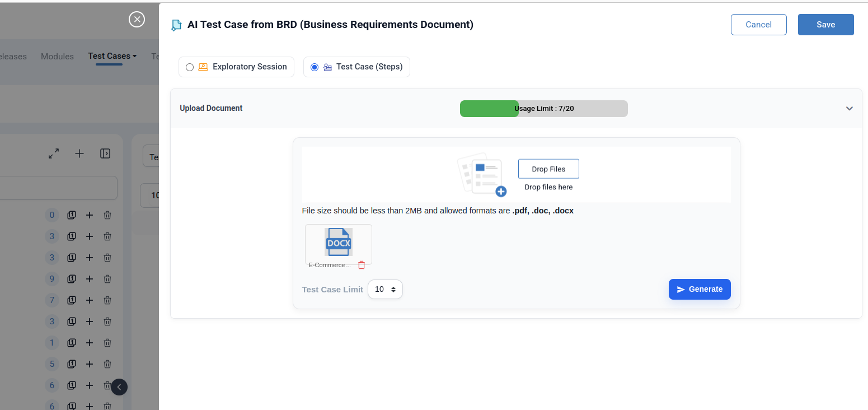Image resolution: width=868 pixels, height=410 pixels.
Task: Click the Save button
Action: (x=825, y=25)
